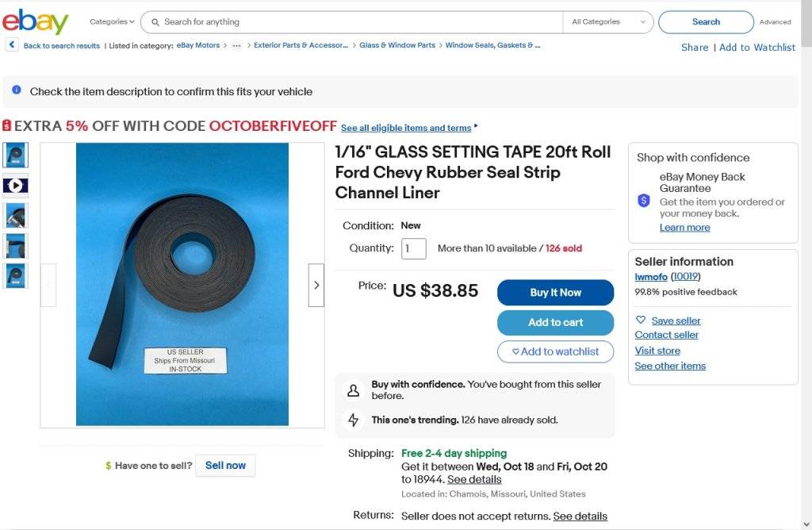
Task: Click the Money Back Guarantee shield icon
Action: point(644,201)
